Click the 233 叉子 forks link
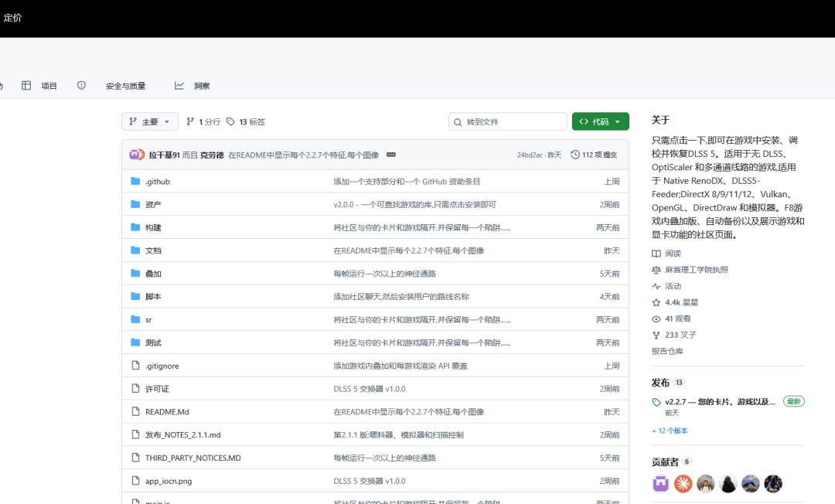835x504 pixels. pos(674,335)
